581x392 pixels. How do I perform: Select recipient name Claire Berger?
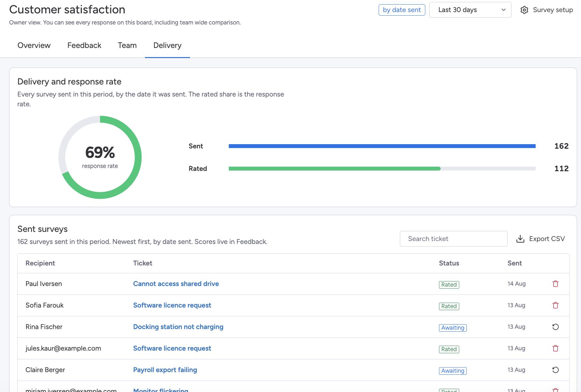[45, 370]
